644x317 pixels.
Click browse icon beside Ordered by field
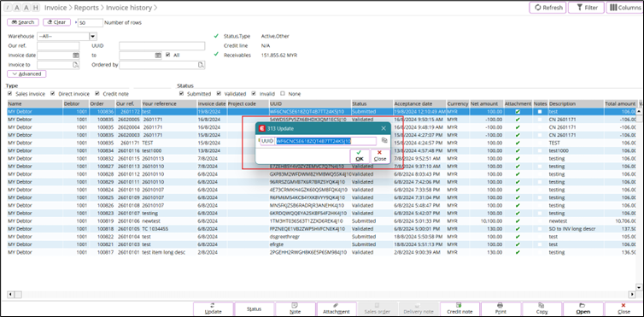click(x=201, y=65)
